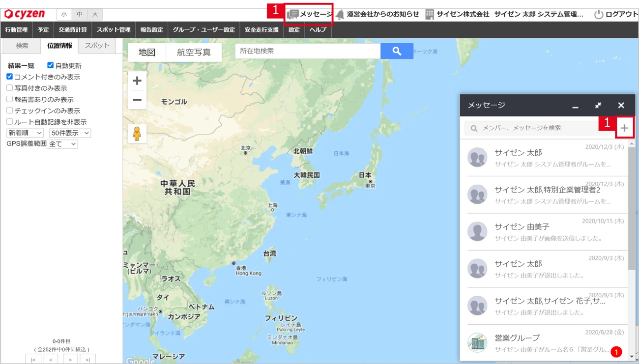
Task: Uncheck the 自動更新 checkbox
Action: (50, 65)
